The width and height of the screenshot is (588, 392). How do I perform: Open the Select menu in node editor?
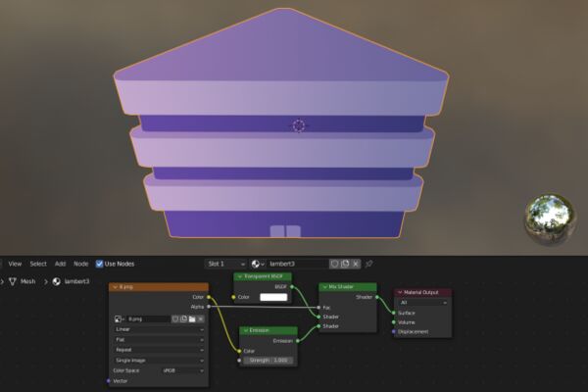(x=38, y=264)
